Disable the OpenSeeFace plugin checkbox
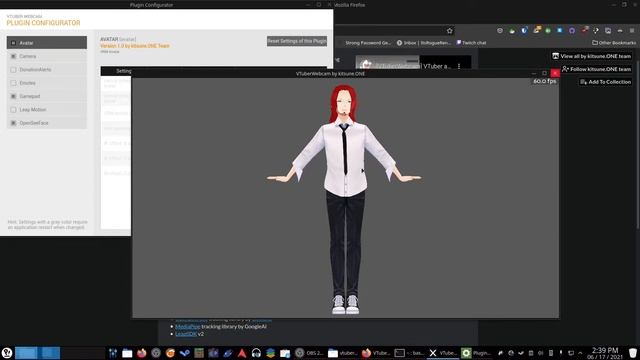The width and height of the screenshot is (640, 360). point(13,123)
